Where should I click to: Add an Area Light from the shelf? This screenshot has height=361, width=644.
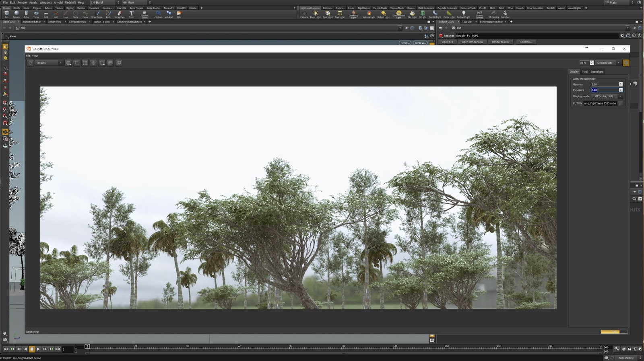[340, 14]
